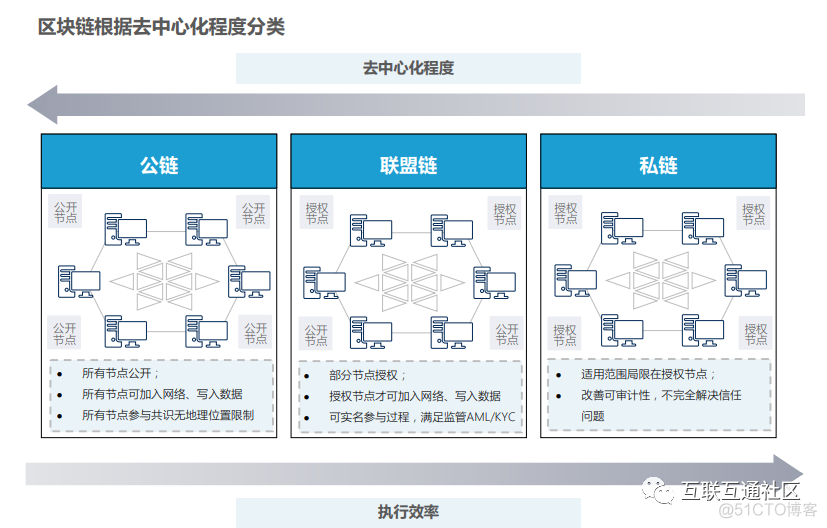
Task: Click the 适用范围局限在授权节点 bullet line
Action: 648,374
